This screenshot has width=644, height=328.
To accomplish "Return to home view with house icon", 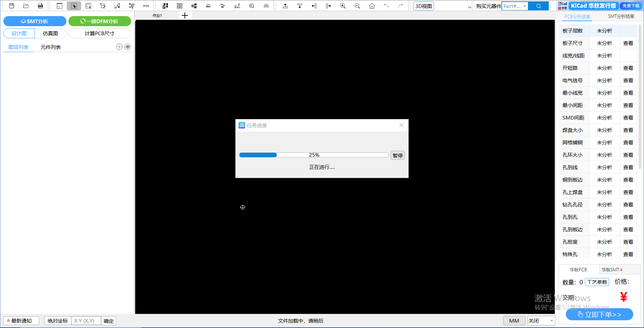I will click(372, 6).
